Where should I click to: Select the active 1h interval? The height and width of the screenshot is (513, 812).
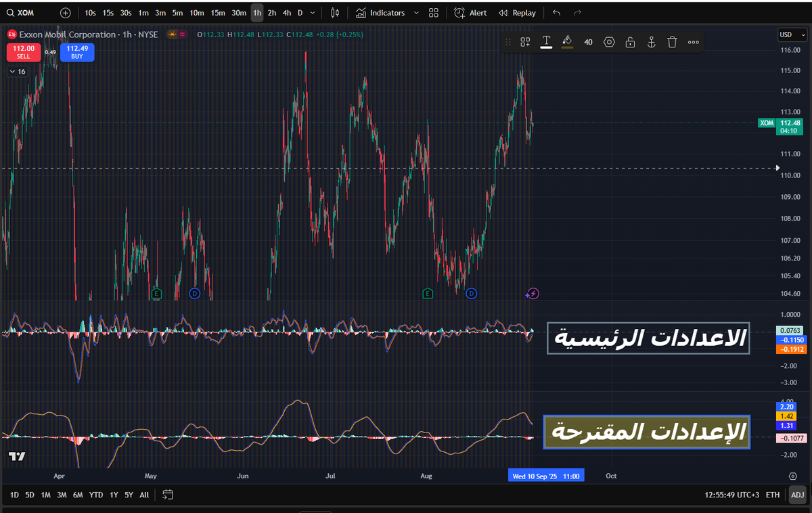click(x=257, y=13)
